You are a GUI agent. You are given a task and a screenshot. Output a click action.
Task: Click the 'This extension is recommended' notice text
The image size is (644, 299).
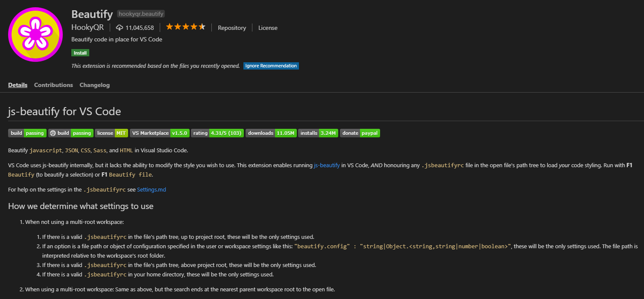(155, 66)
